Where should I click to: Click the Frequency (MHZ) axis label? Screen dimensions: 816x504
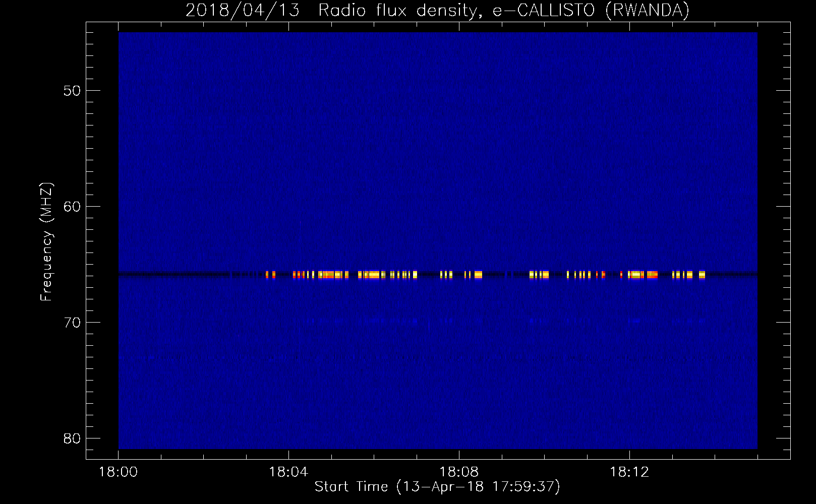(46, 242)
